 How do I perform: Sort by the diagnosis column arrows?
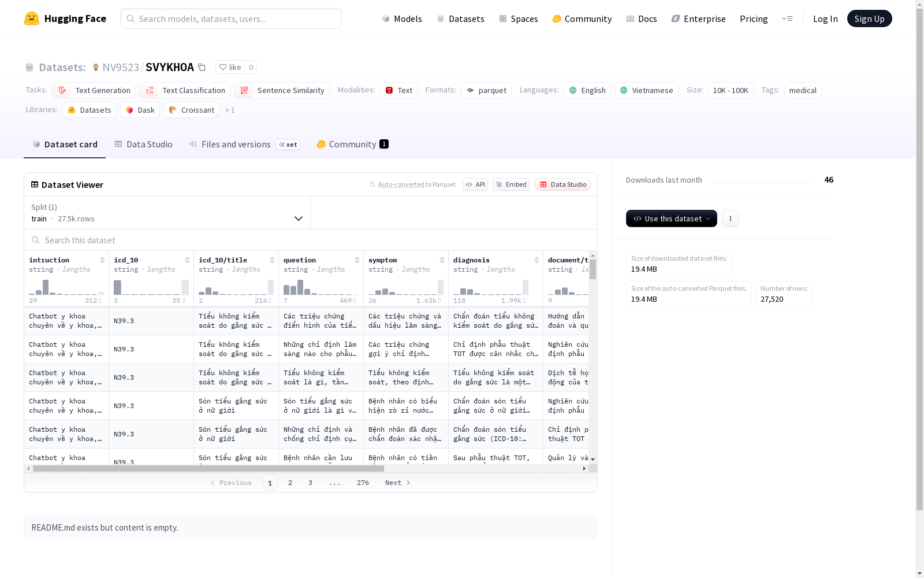pos(536,260)
